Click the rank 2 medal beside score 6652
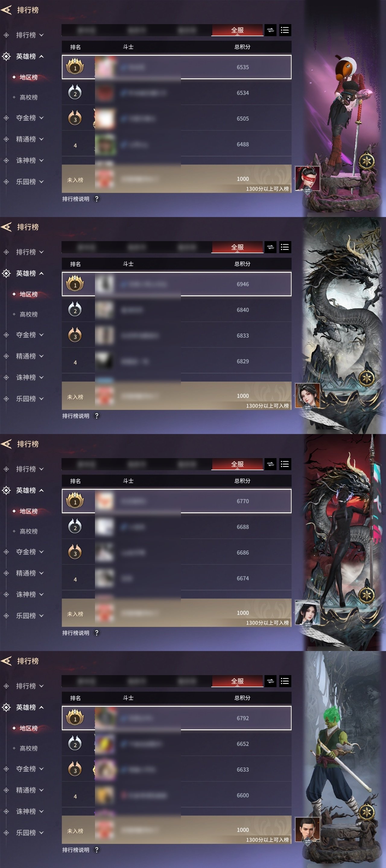 (75, 743)
